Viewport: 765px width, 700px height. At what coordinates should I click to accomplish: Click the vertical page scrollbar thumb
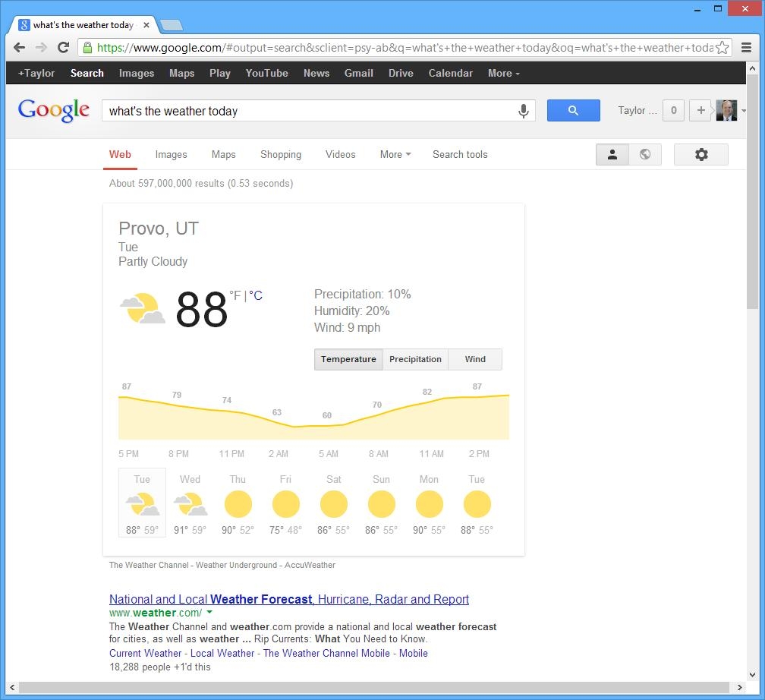coord(751,190)
